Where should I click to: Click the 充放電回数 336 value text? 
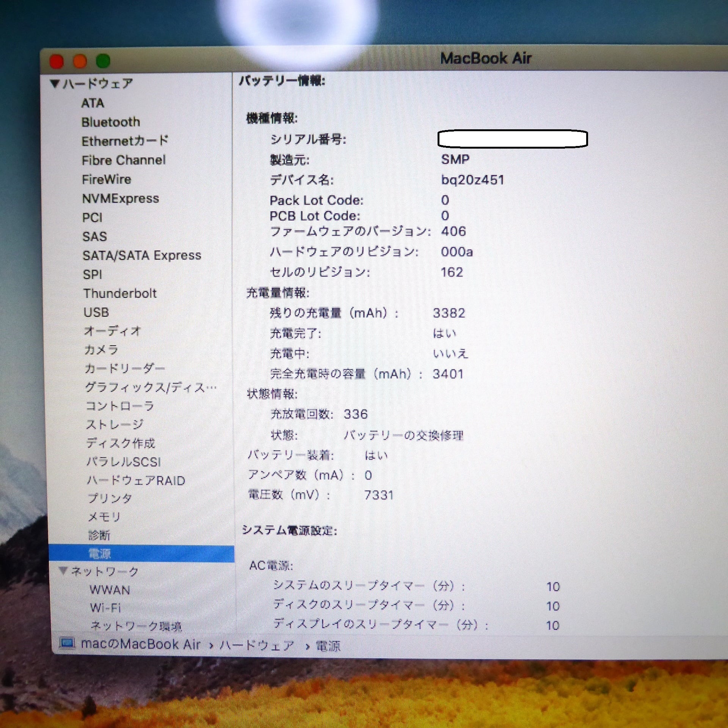pyautogui.click(x=355, y=414)
